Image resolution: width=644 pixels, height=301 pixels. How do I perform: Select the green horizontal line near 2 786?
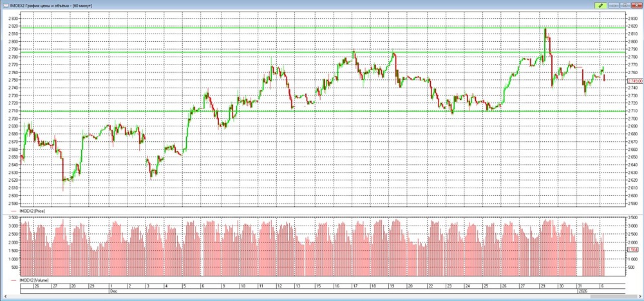pyautogui.click(x=323, y=52)
